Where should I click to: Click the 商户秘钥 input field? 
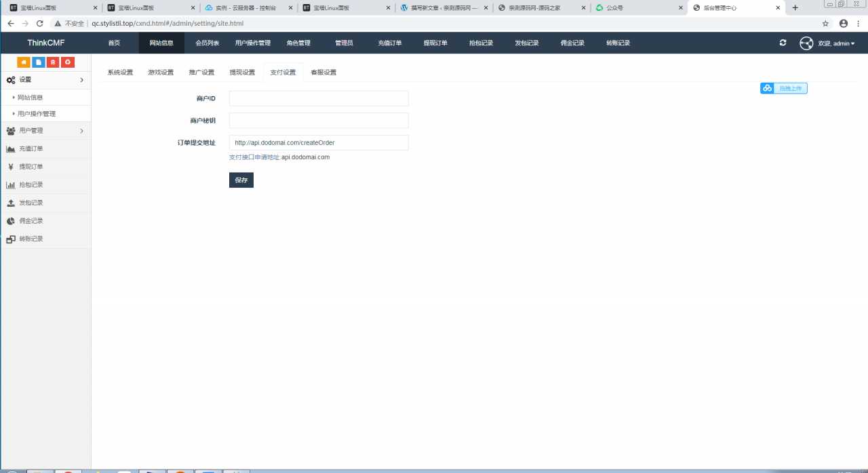[x=319, y=121]
